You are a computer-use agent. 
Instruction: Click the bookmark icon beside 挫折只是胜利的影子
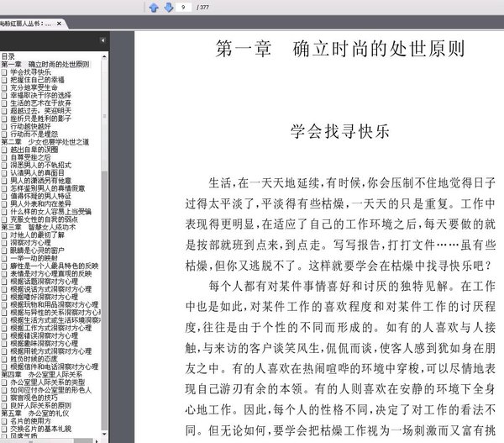pyautogui.click(x=4, y=119)
